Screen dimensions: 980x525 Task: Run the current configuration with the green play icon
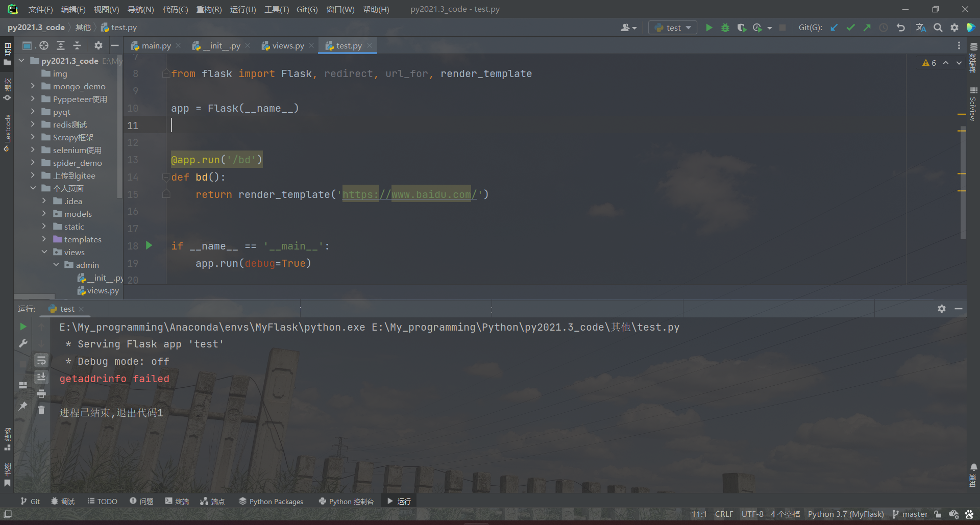point(709,28)
